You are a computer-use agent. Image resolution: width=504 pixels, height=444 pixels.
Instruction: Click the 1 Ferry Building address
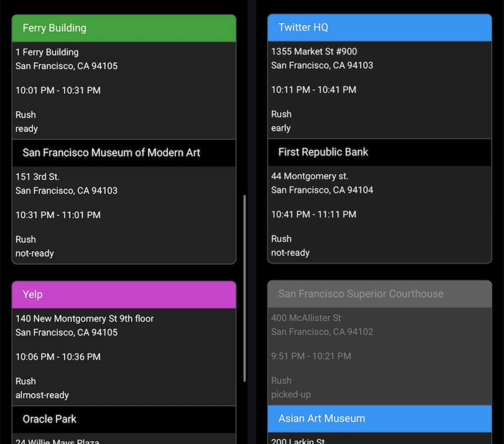[47, 52]
